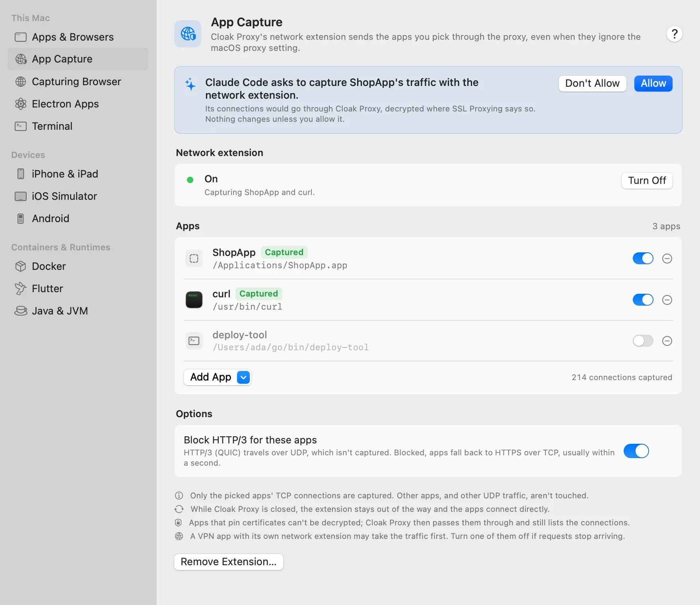The image size is (700, 605).
Task: Click the ShopApp app icon
Action: [194, 259]
